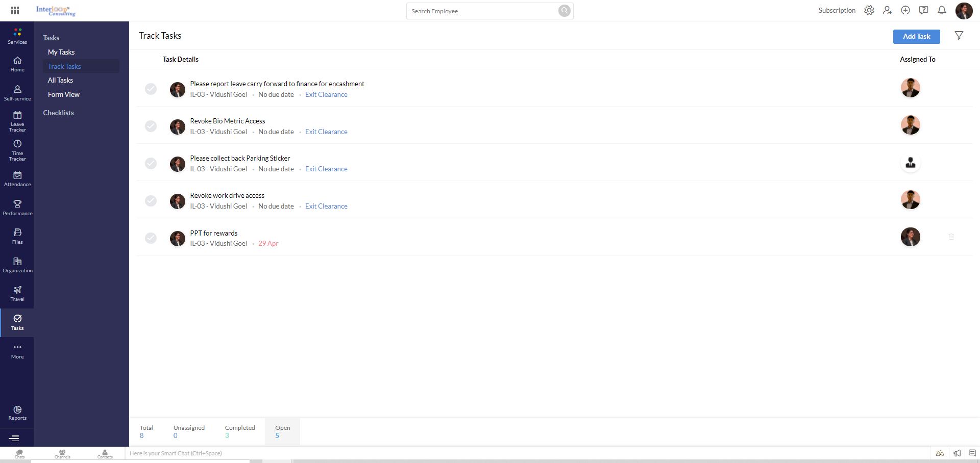Screen dimensions: 980x463
Task: Show the Completed tasks tab
Action: 239,431
